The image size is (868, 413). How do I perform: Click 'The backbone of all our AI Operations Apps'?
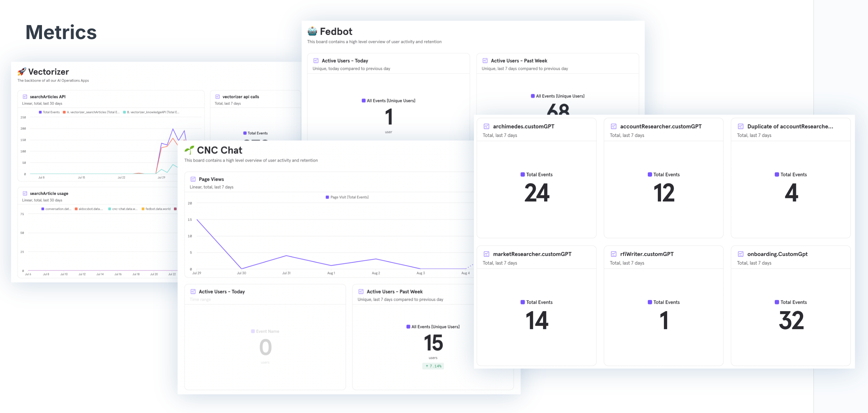[x=53, y=81]
